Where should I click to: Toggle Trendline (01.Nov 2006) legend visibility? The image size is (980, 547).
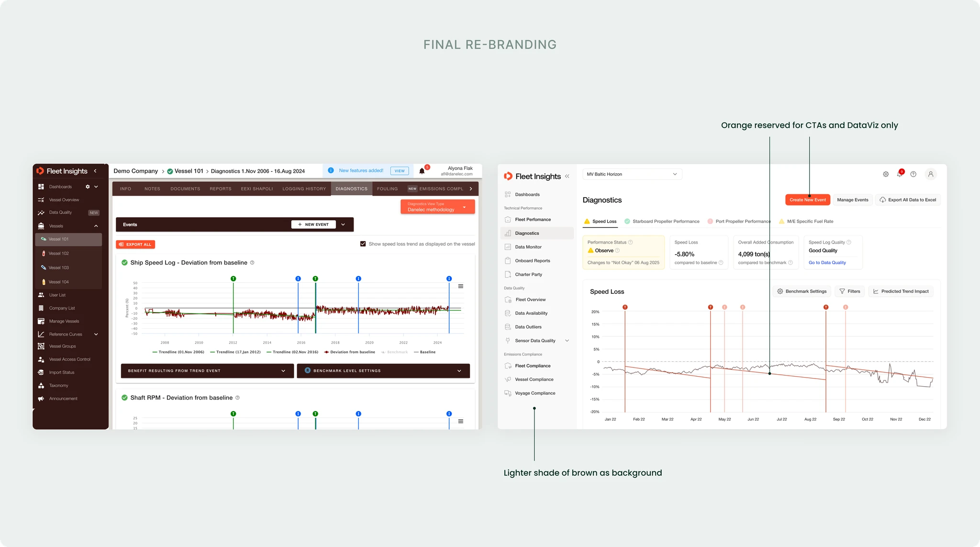pos(178,352)
